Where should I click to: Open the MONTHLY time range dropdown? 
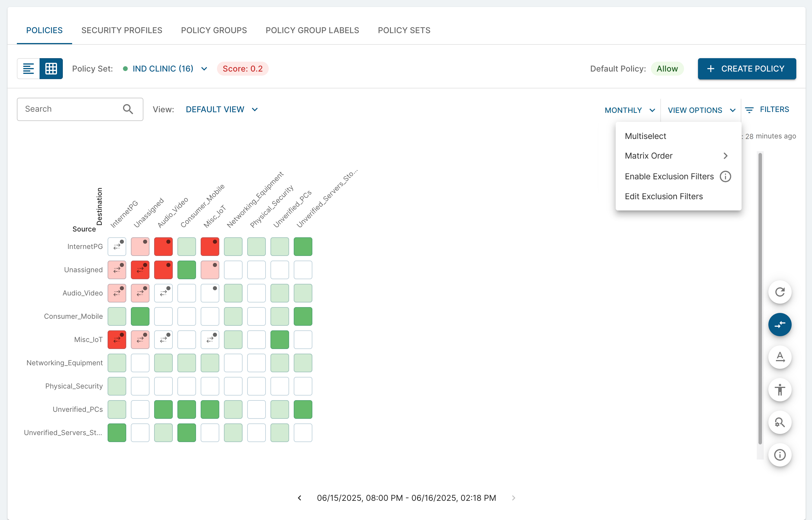[630, 110]
